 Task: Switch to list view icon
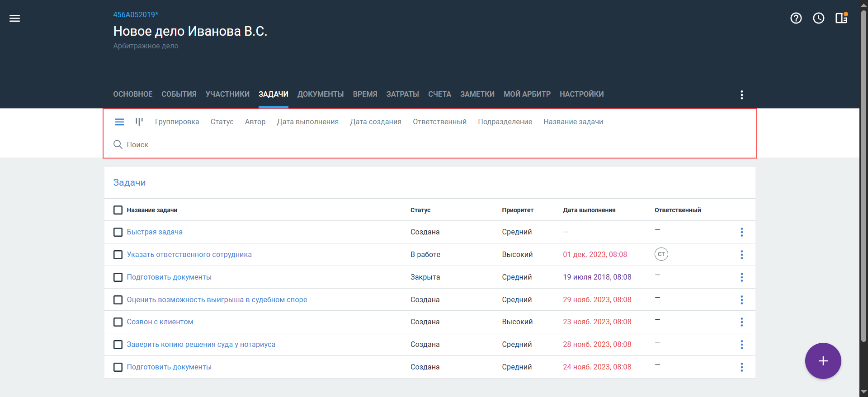point(119,122)
